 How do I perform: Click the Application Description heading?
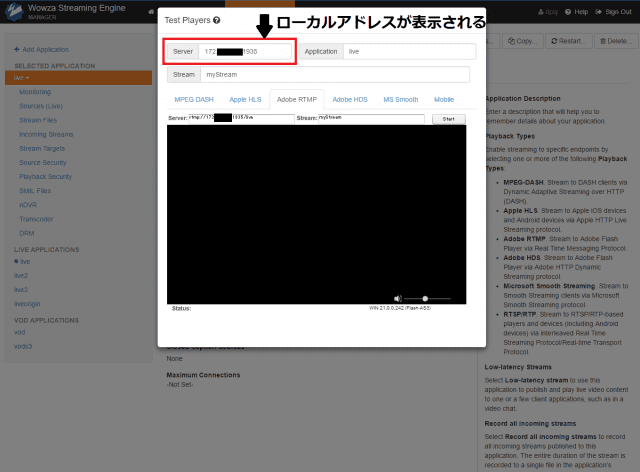click(523, 98)
